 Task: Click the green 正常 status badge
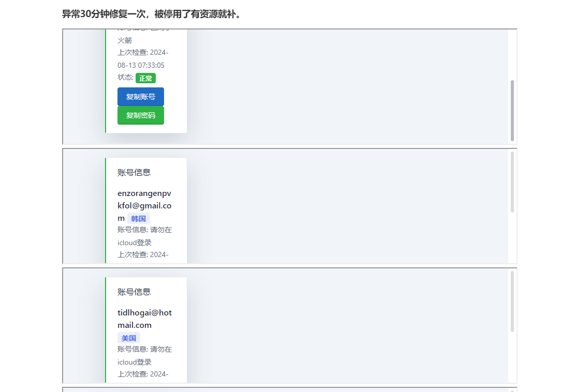[145, 78]
